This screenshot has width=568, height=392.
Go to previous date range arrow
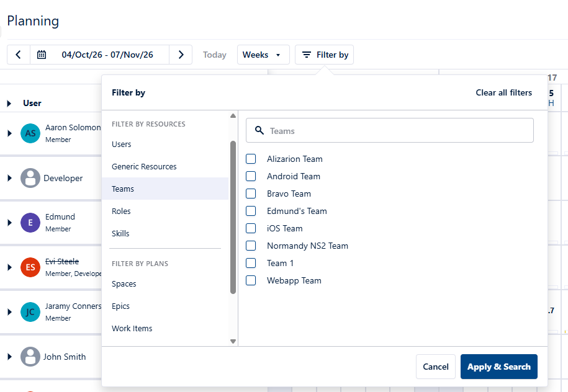pyautogui.click(x=19, y=55)
